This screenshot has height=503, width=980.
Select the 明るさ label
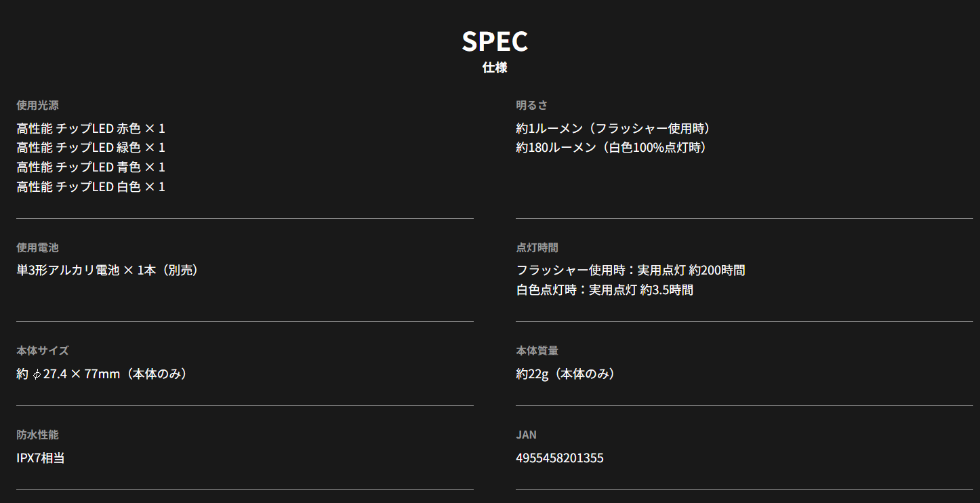coord(531,105)
